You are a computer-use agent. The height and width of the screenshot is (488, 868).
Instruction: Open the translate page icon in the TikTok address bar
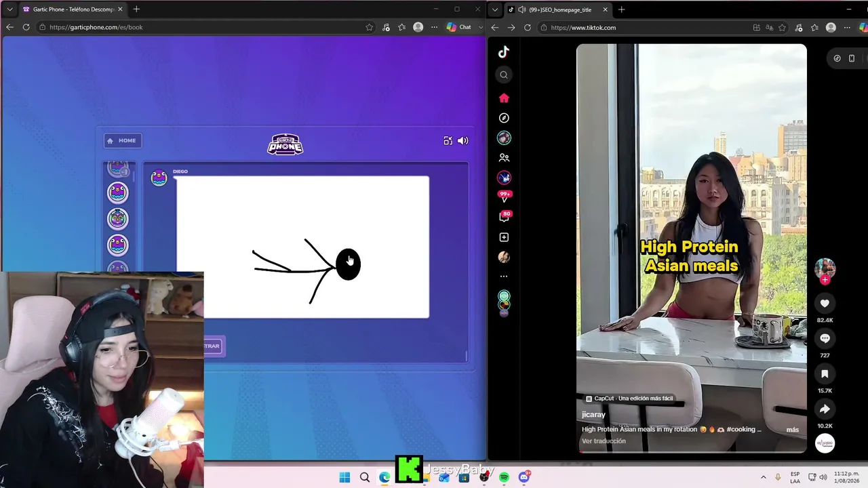pyautogui.click(x=770, y=28)
